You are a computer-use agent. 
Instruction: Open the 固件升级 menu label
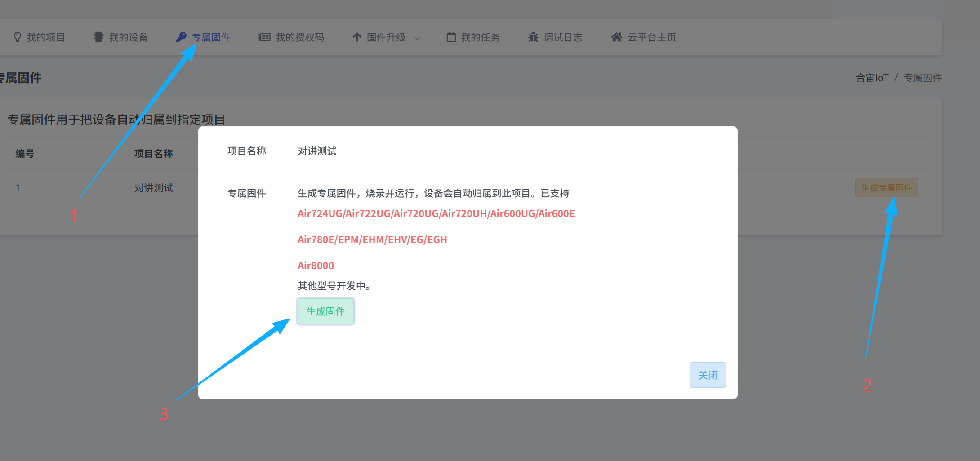pos(386,37)
